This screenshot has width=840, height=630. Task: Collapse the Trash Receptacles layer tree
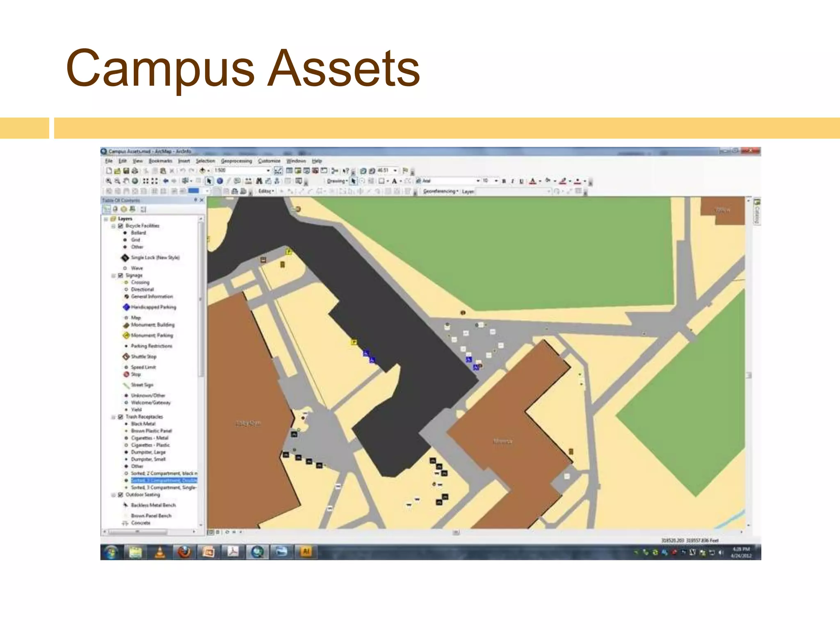114,417
